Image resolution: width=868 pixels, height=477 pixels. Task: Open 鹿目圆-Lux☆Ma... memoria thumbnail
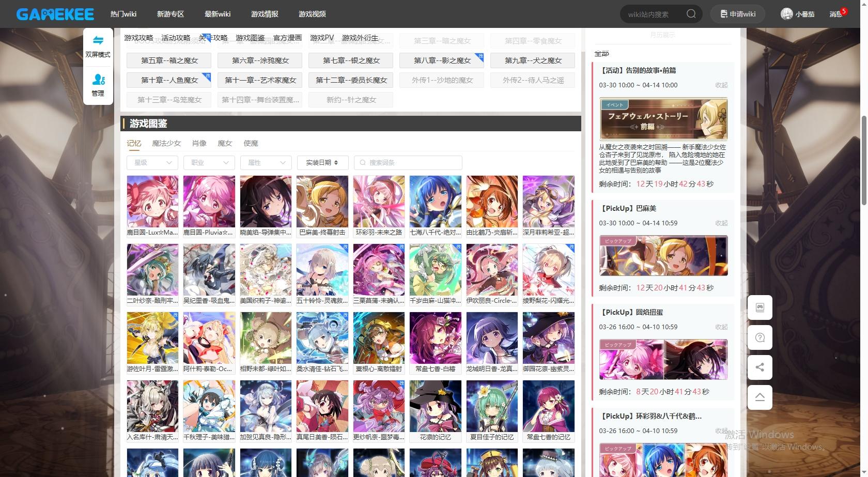click(x=152, y=206)
